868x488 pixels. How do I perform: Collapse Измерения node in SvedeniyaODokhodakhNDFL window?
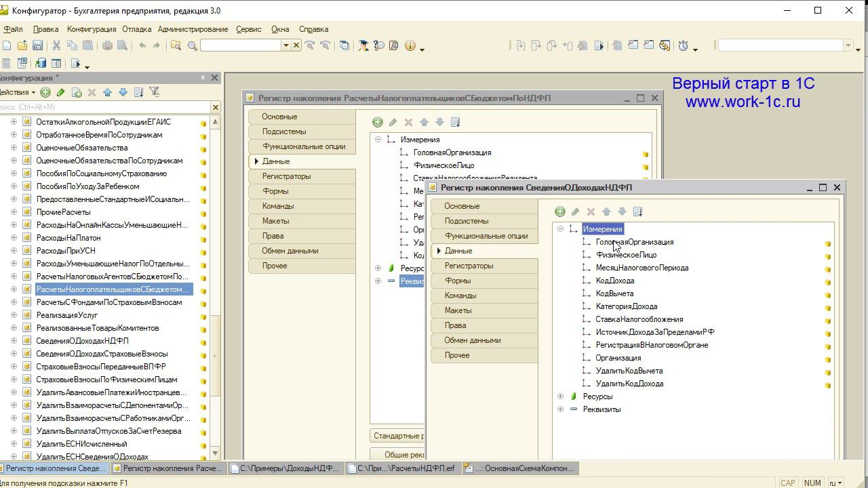560,229
